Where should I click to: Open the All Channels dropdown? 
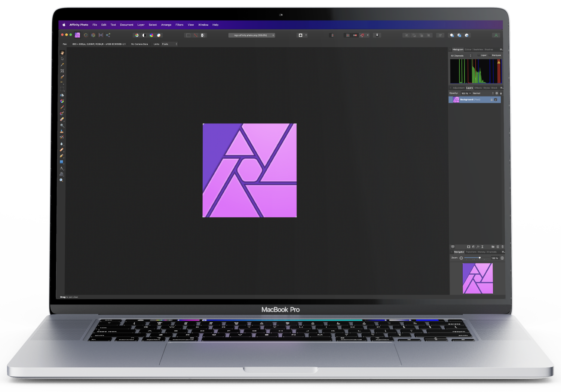[x=461, y=56]
